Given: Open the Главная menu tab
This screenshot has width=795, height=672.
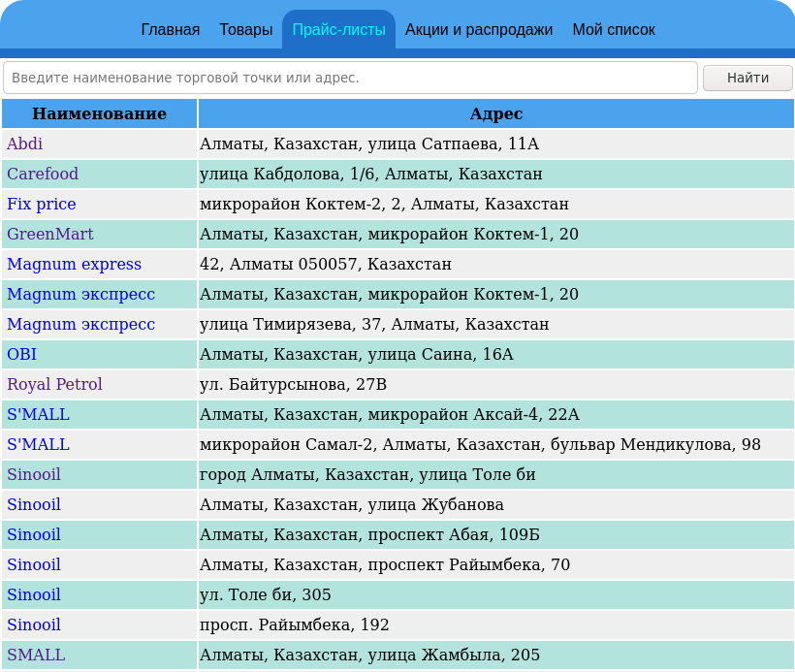Looking at the screenshot, I should [171, 30].
